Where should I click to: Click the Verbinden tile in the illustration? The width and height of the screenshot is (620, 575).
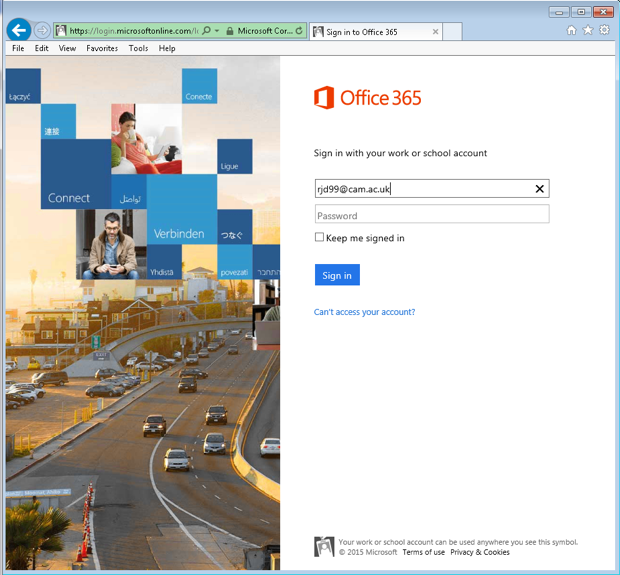182,210
